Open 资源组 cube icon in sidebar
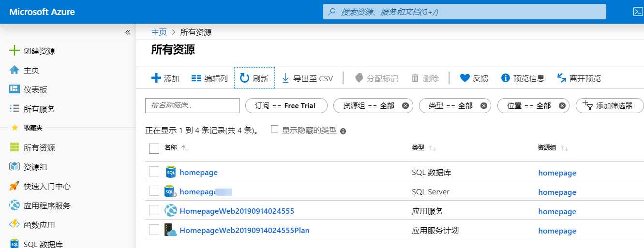The width and height of the screenshot is (644, 248). 15,167
